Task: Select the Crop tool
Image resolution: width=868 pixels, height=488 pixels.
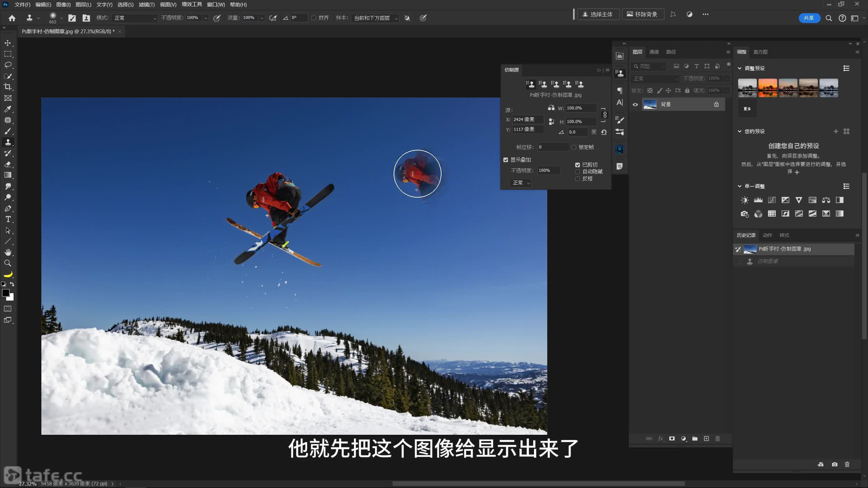Action: (8, 87)
